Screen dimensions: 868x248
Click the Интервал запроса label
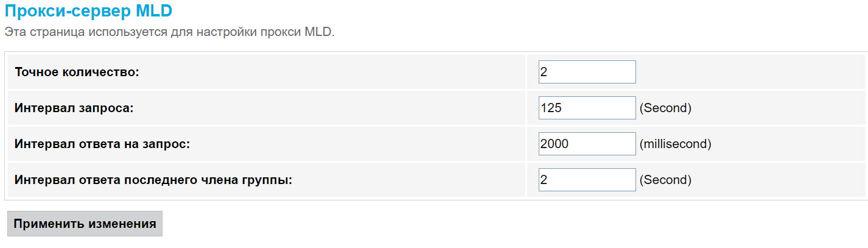(74, 108)
